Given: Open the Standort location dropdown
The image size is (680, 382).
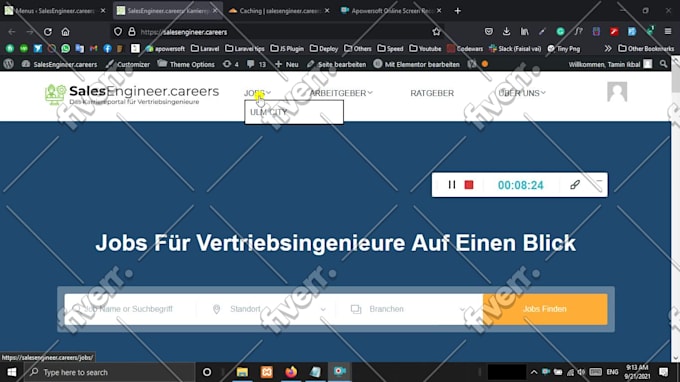Looking at the screenshot, I should click(x=269, y=309).
